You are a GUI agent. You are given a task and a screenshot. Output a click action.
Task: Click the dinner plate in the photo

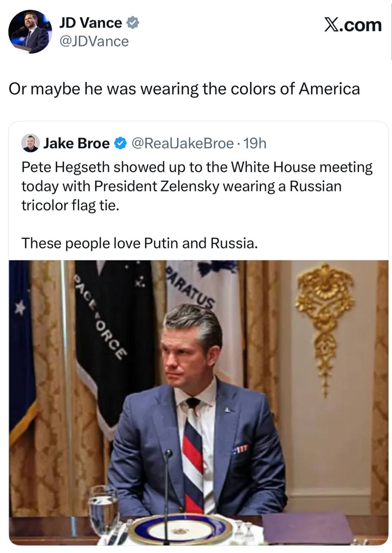(180, 529)
